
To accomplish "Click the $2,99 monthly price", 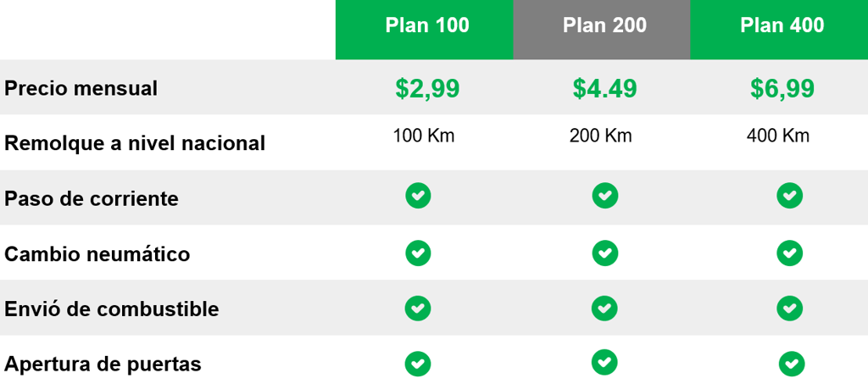I will 426,88.
